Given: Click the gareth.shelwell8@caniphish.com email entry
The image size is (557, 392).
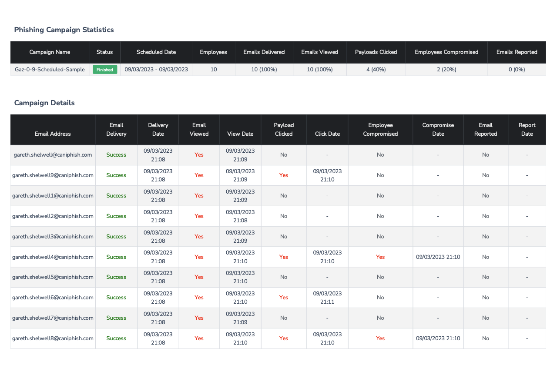Looking at the screenshot, I should point(53,338).
